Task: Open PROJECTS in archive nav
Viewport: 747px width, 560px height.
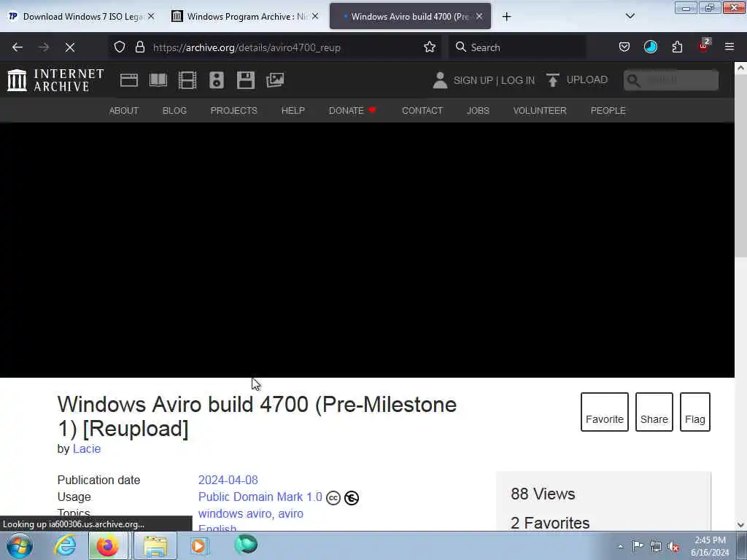Action: [234, 111]
